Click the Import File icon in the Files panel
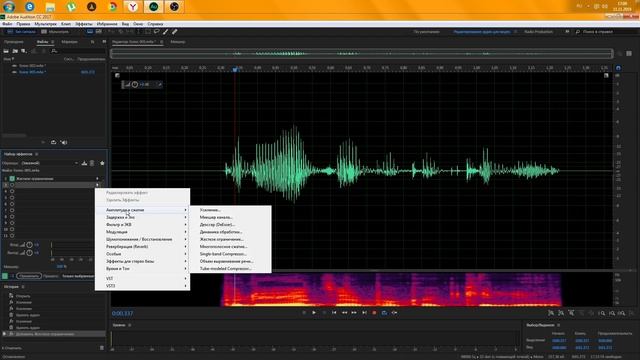This screenshot has width=640, height=360. pyautogui.click(x=15, y=51)
